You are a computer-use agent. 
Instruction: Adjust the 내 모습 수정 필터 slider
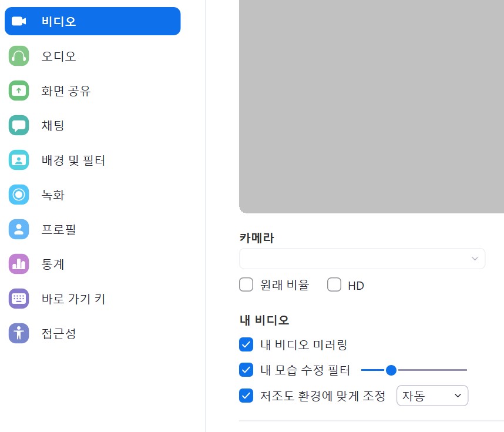click(x=391, y=370)
